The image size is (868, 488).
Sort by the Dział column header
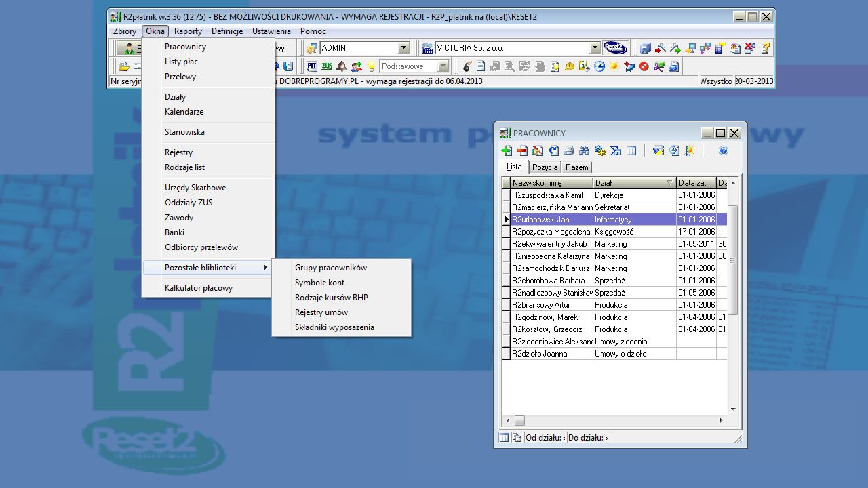click(634, 183)
